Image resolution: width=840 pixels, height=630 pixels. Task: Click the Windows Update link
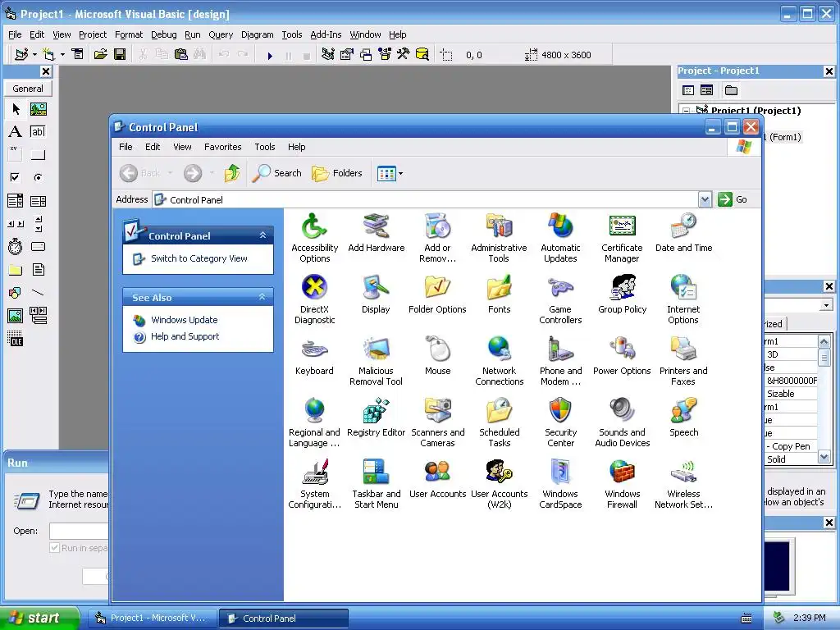point(185,320)
